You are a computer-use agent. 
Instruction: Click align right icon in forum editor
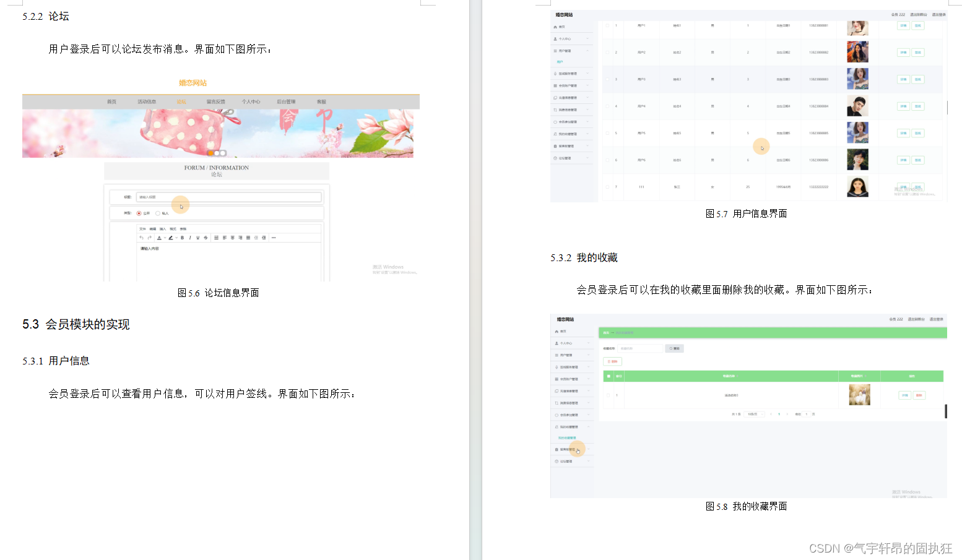[240, 238]
